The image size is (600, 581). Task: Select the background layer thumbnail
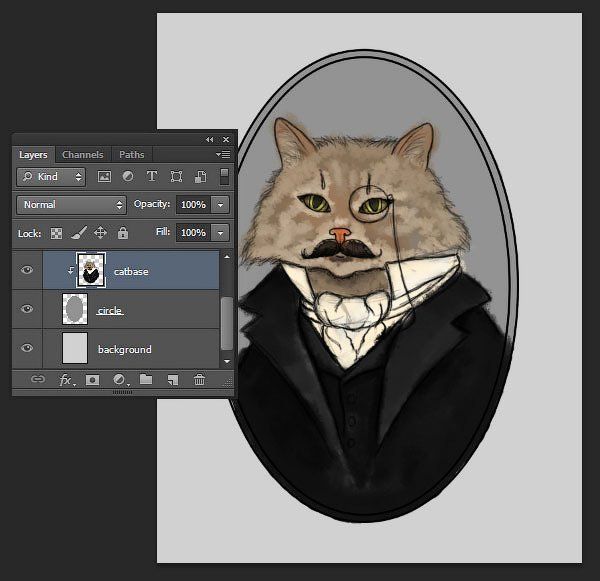(75, 348)
